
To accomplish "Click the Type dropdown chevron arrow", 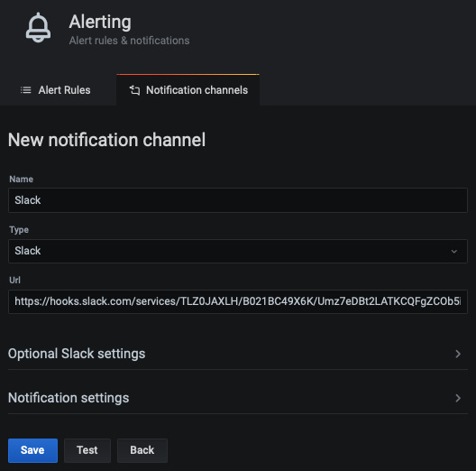I will click(454, 252).
